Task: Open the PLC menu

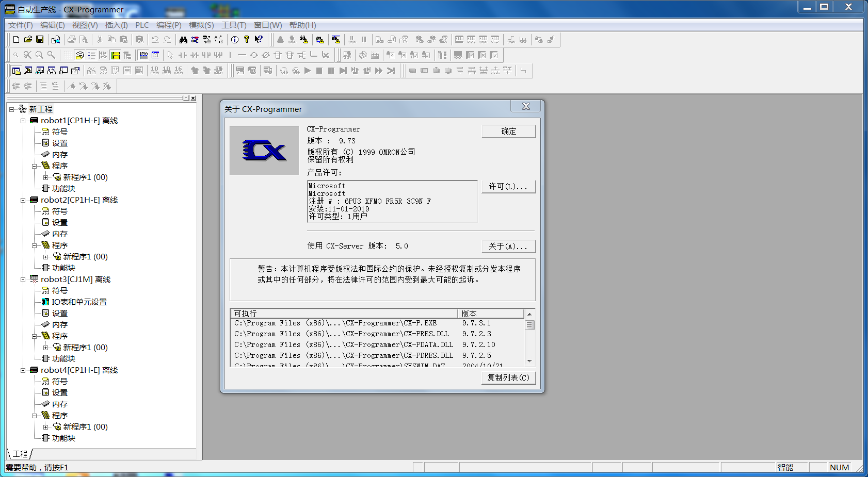Action: point(142,25)
